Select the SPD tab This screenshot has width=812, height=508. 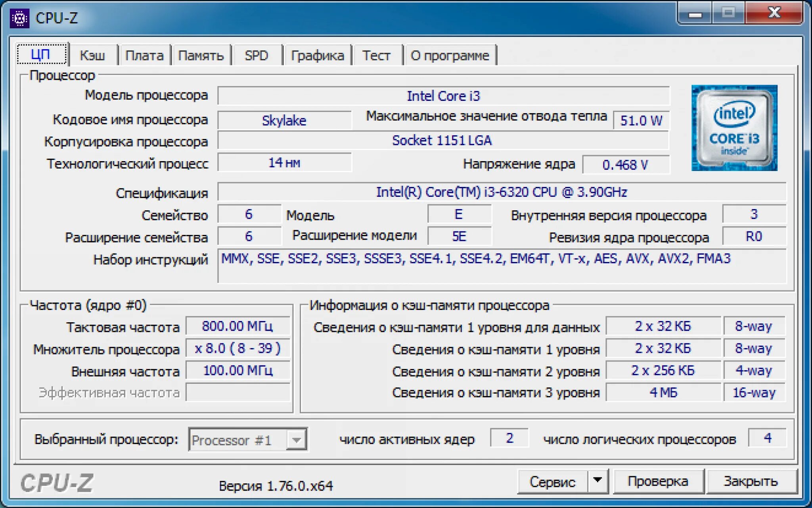[x=257, y=55]
